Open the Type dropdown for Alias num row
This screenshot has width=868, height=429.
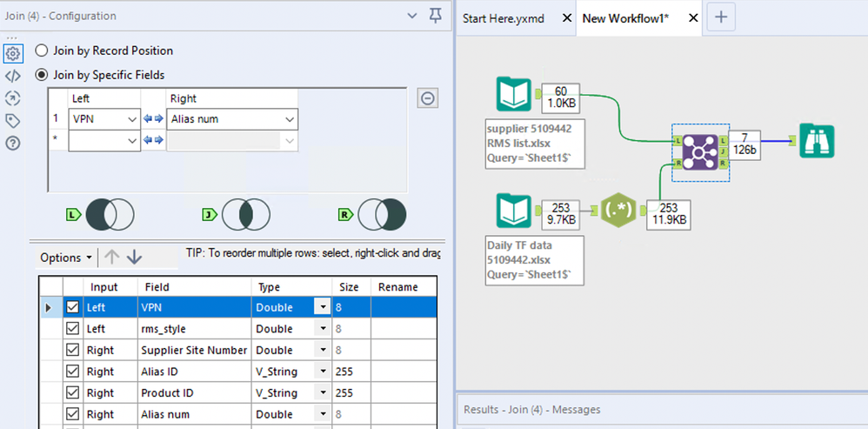tap(322, 414)
